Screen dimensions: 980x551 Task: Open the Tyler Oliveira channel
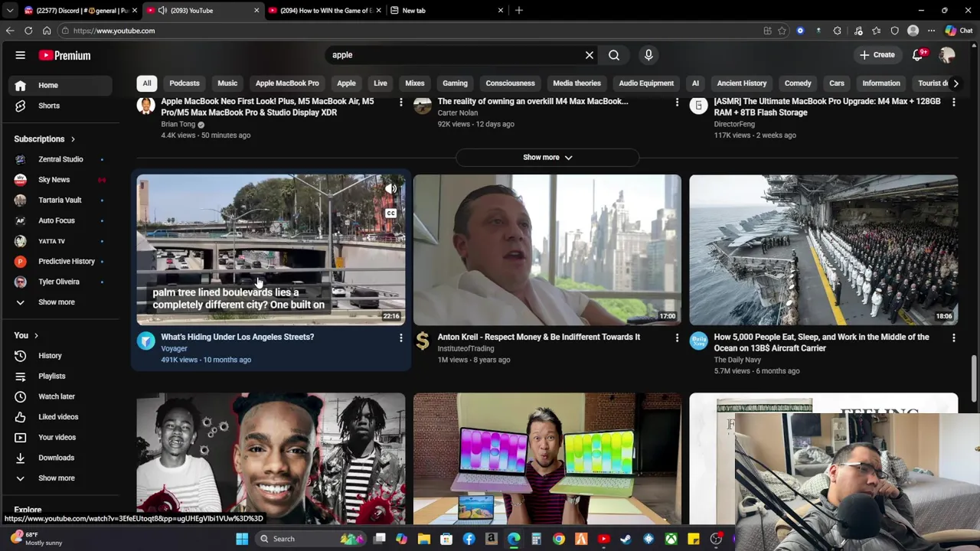click(60, 282)
